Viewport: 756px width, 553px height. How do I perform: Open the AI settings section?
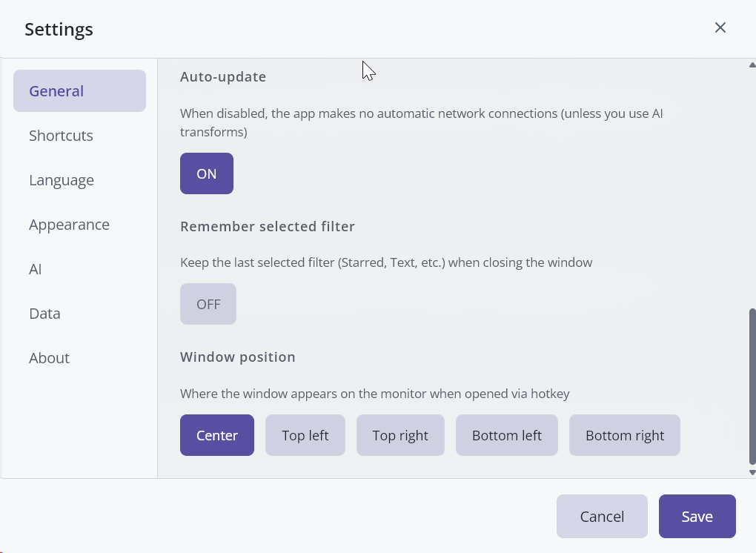[x=36, y=269]
